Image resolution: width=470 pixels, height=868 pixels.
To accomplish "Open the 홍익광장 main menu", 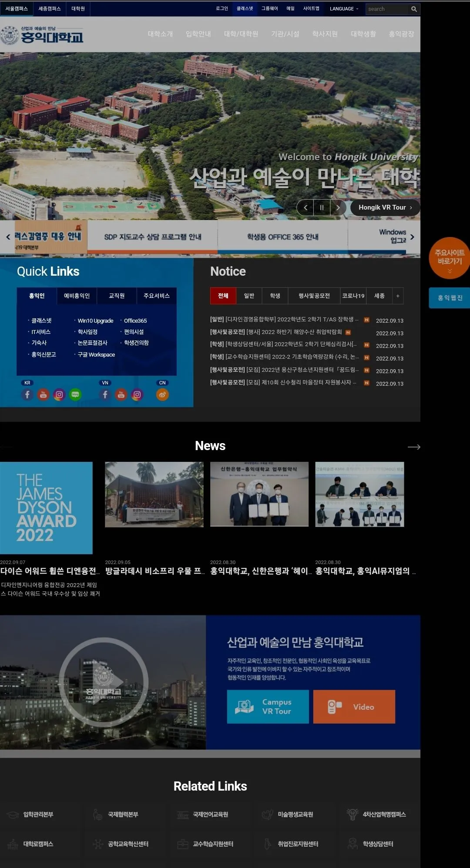I will click(x=401, y=34).
